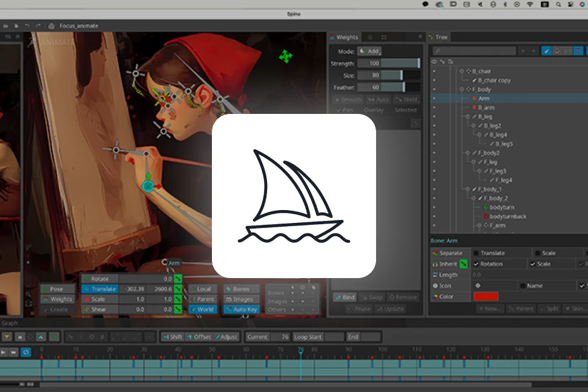Collapse the B_leg tree node

(x=467, y=116)
